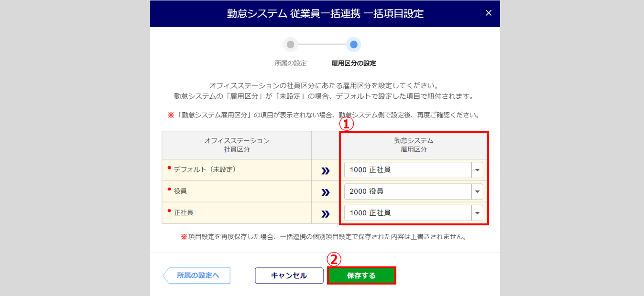
Task: Select the 雇用区分の設定 step label
Action: pos(353,63)
